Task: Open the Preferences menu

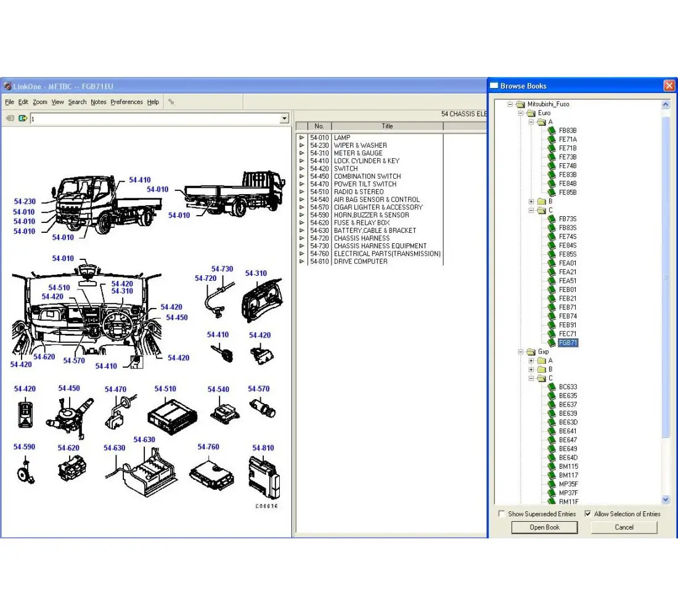Action: (126, 102)
